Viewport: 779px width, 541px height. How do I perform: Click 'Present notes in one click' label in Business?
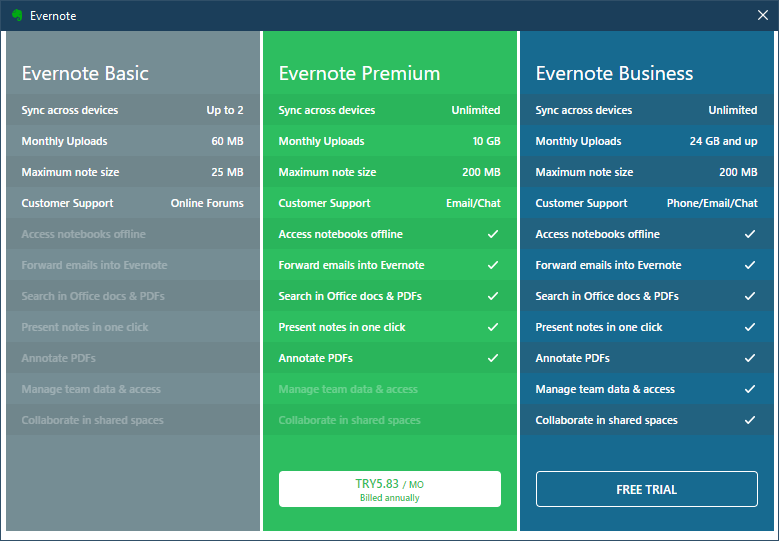click(x=599, y=327)
